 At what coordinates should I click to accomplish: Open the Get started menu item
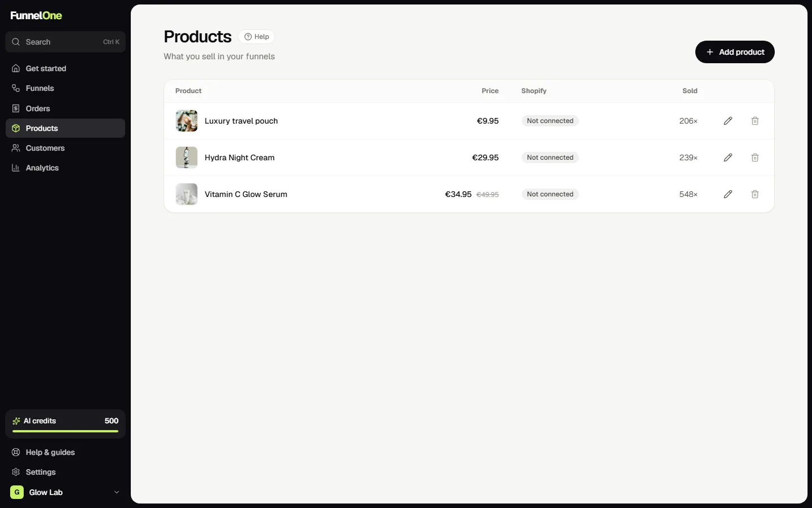click(65, 68)
